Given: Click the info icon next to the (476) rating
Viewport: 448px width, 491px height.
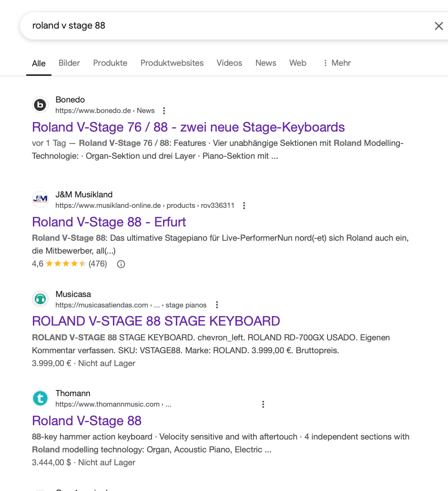Looking at the screenshot, I should 121,264.
